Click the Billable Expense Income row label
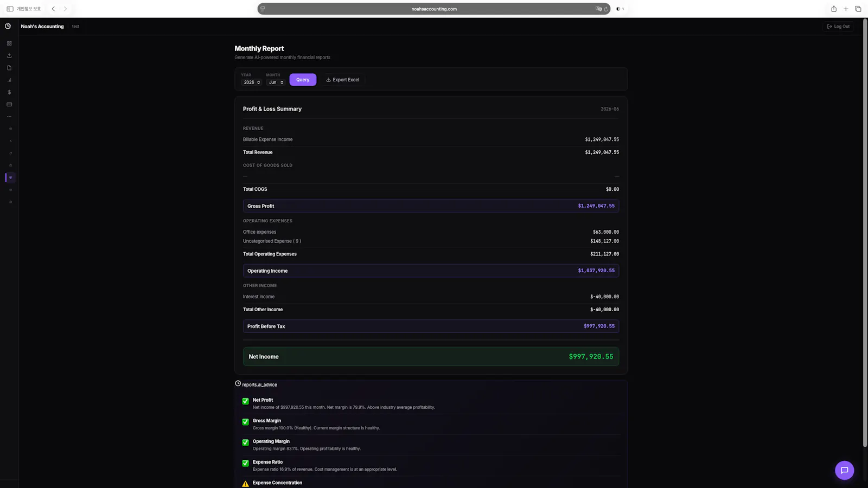The width and height of the screenshot is (868, 488). coord(267,139)
